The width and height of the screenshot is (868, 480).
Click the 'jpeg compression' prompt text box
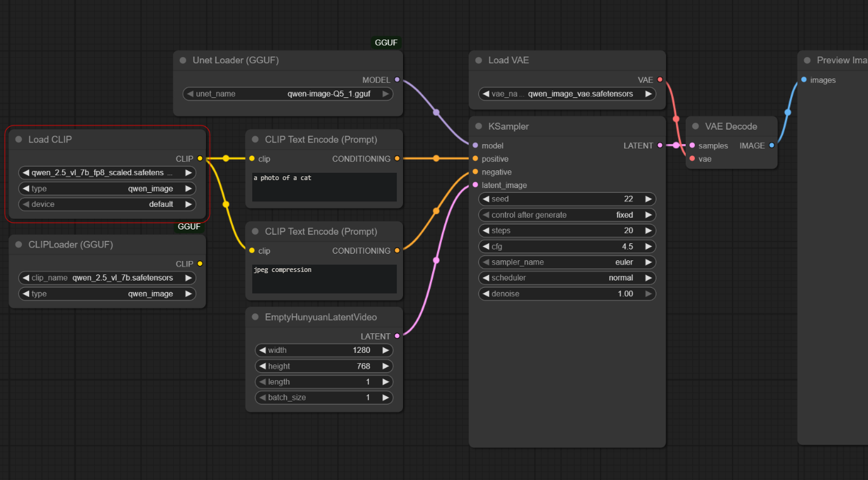point(325,279)
